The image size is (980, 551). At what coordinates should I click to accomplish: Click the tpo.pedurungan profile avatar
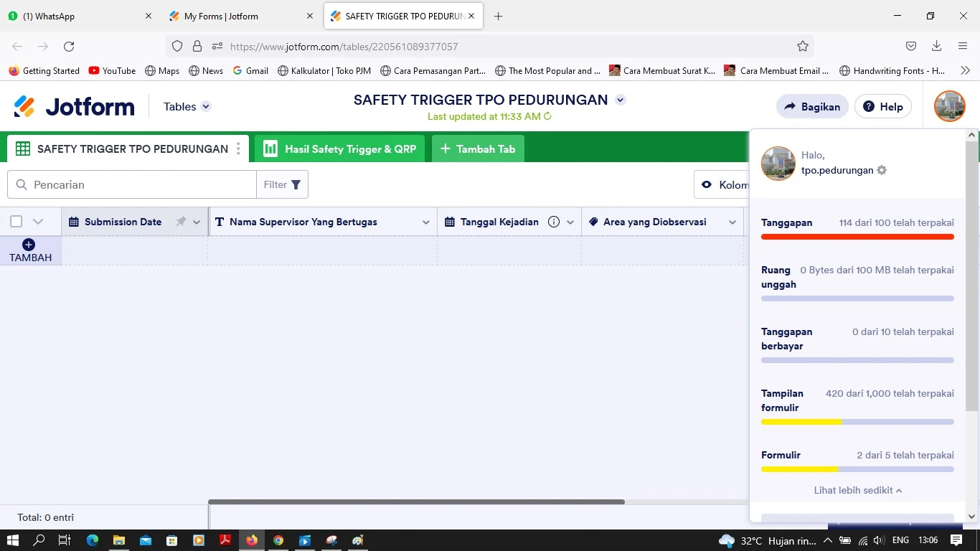point(949,105)
